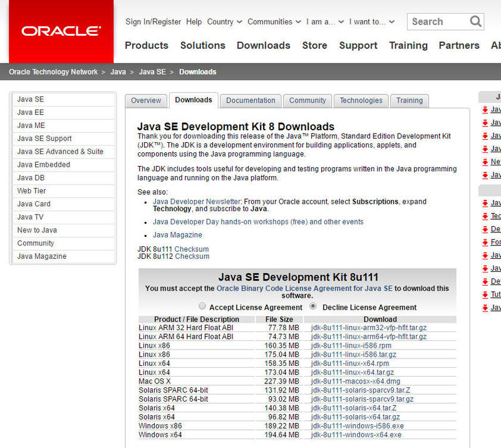Open Java SE Support sidebar link
Screen dimensions: 501x448
pyautogui.click(x=63, y=138)
